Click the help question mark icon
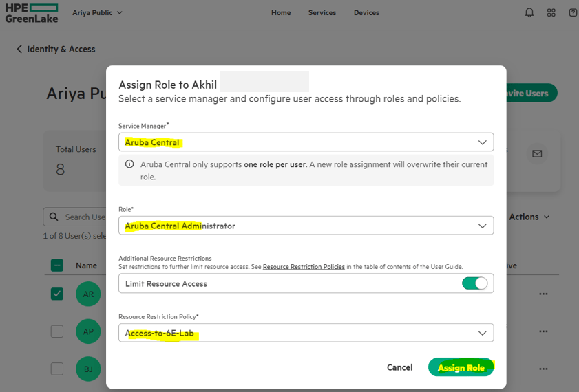 (573, 12)
